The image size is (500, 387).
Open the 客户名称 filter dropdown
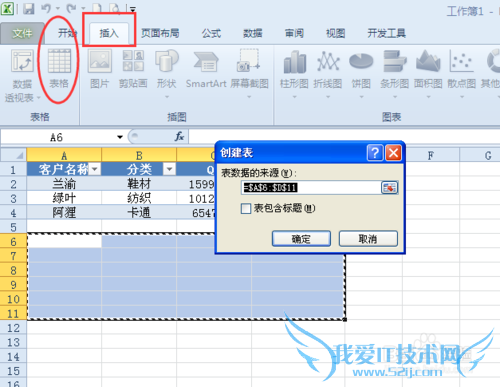[x=95, y=169]
